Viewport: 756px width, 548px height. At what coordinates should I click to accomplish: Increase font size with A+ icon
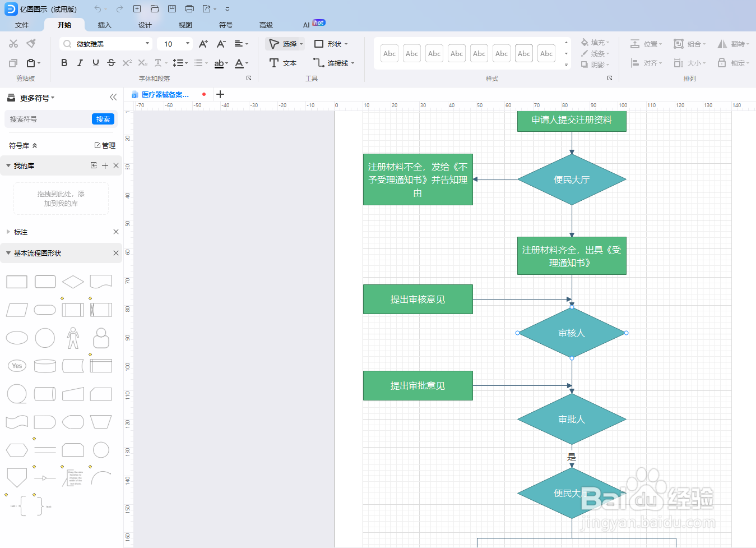click(x=203, y=44)
